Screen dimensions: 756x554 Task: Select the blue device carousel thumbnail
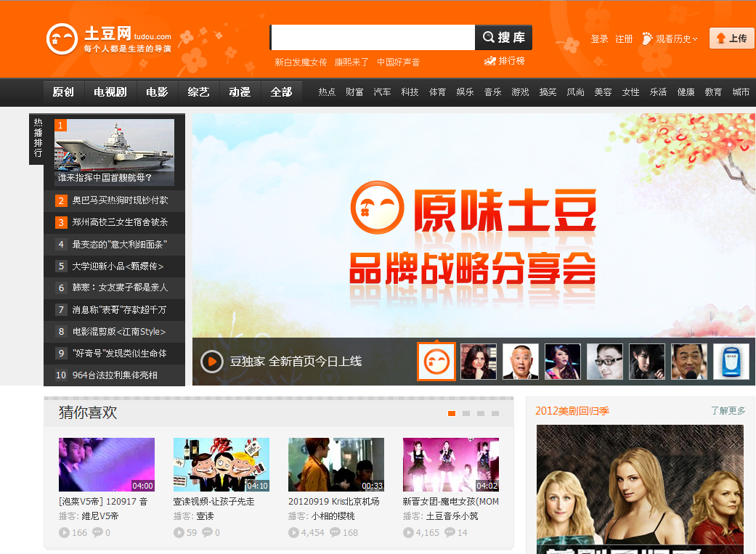click(731, 362)
